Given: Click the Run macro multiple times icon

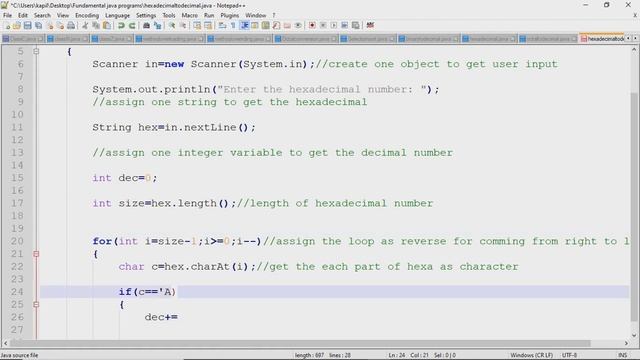Looking at the screenshot, I should pyautogui.click(x=344, y=26).
